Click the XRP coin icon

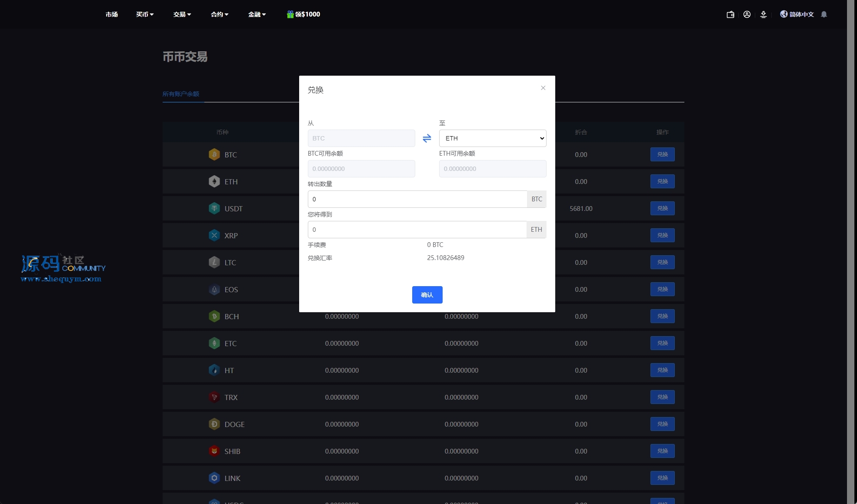214,235
